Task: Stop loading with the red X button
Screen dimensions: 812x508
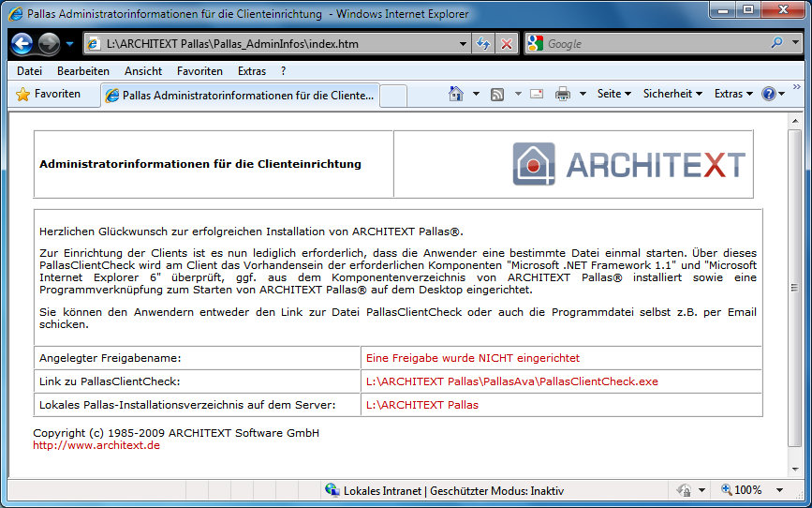Action: (x=507, y=44)
